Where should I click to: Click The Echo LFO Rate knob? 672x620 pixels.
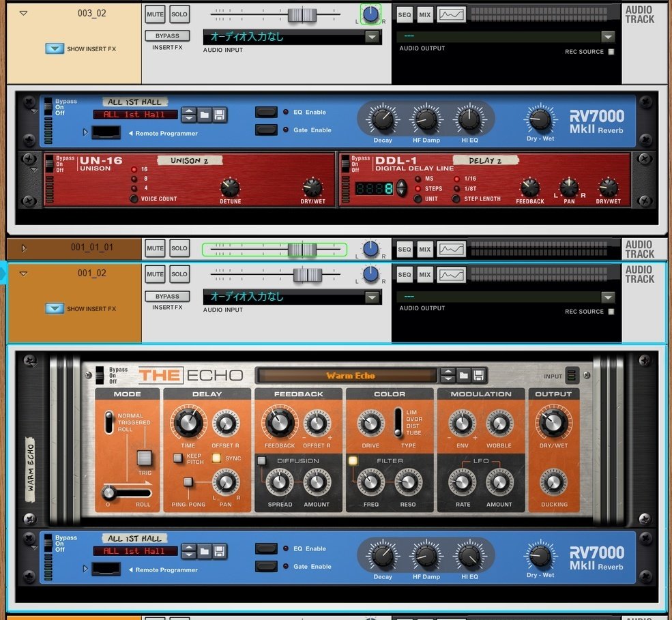tap(462, 482)
